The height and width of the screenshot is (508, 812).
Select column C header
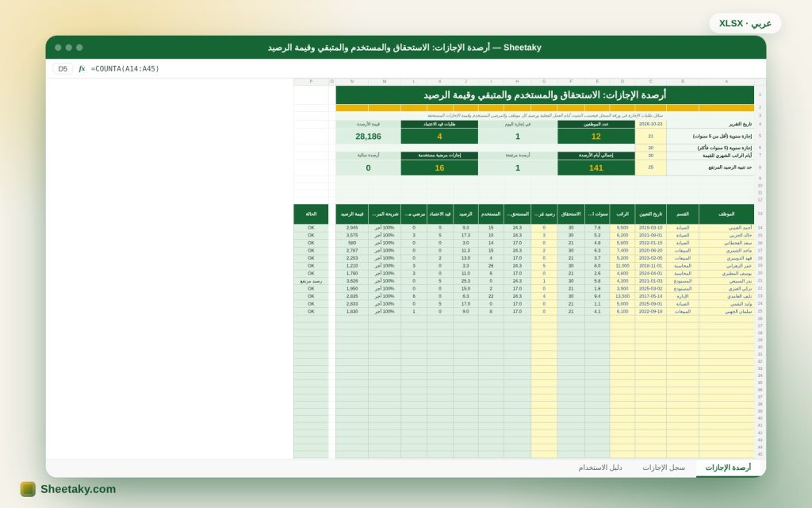[650, 82]
